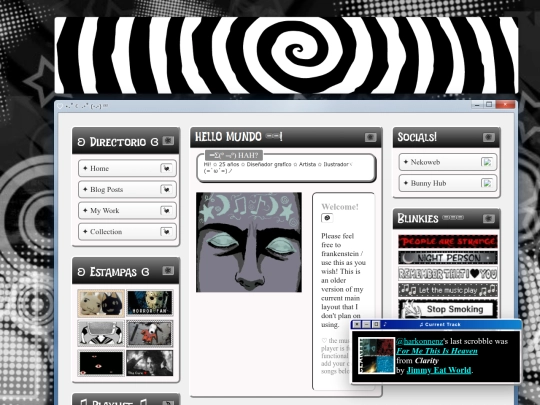Select the black stamp with red eyes
The width and height of the screenshot is (540, 405).
point(101,363)
